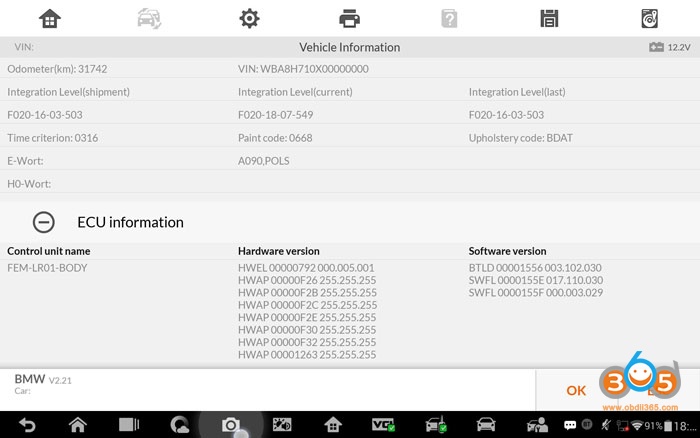Select Paint code: 0668
The height and width of the screenshot is (438, 700).
[275, 138]
